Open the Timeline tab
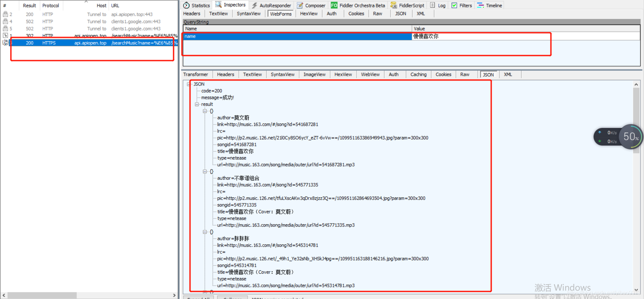Viewport: 644px width, 299px height. [489, 5]
